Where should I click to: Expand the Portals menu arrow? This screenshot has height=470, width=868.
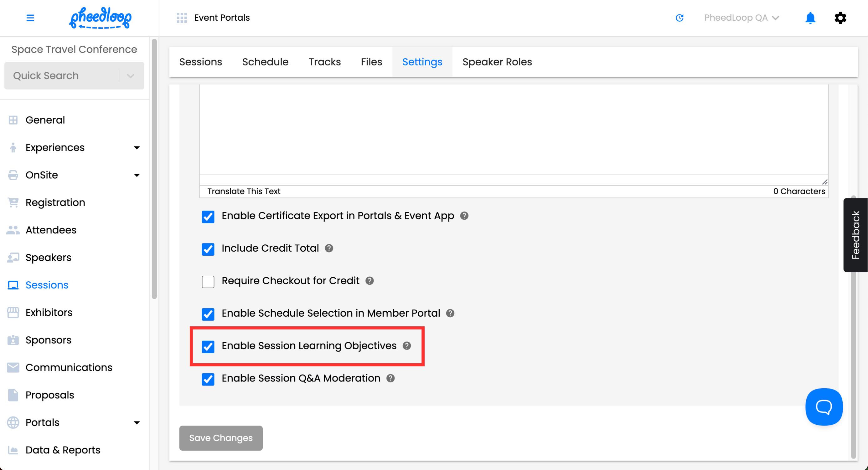coord(137,423)
